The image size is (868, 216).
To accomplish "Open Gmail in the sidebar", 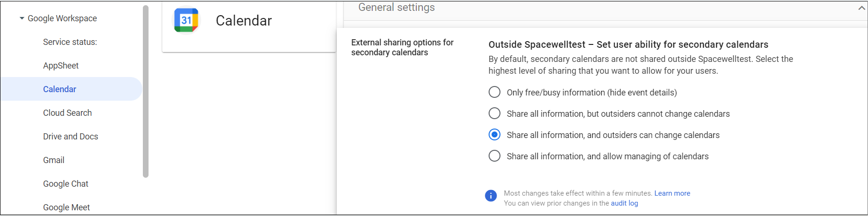I will click(54, 160).
